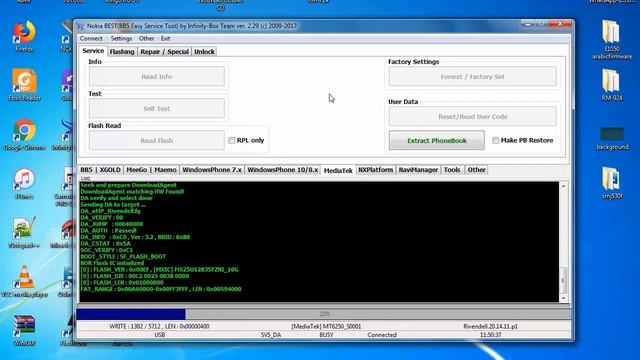Click the blue write progress bar

131,314
